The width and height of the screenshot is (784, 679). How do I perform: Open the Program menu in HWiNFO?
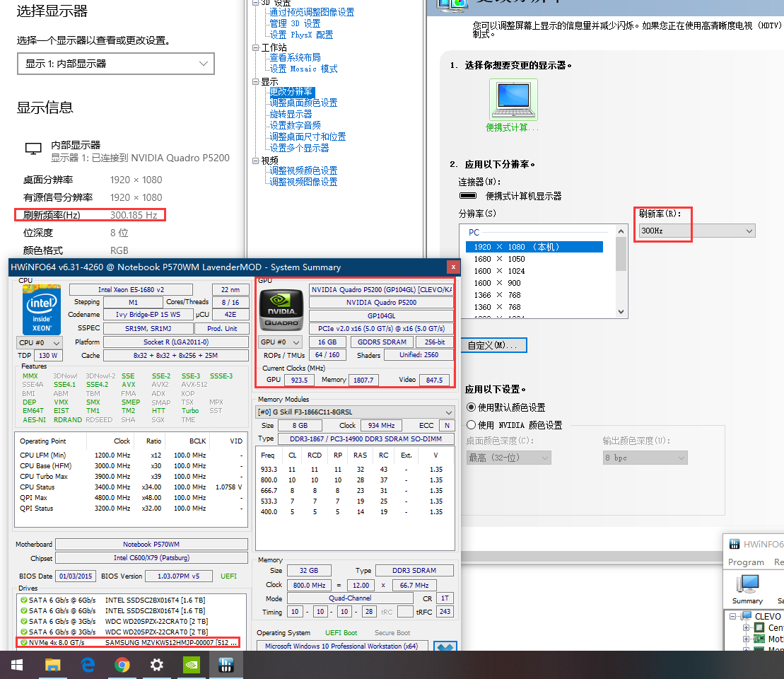(x=746, y=562)
